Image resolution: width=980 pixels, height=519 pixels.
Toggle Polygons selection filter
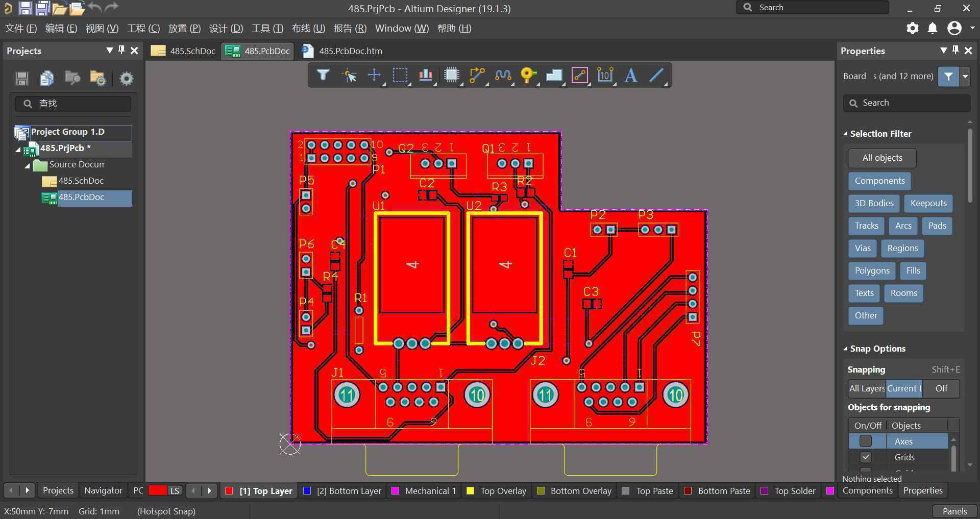point(872,270)
